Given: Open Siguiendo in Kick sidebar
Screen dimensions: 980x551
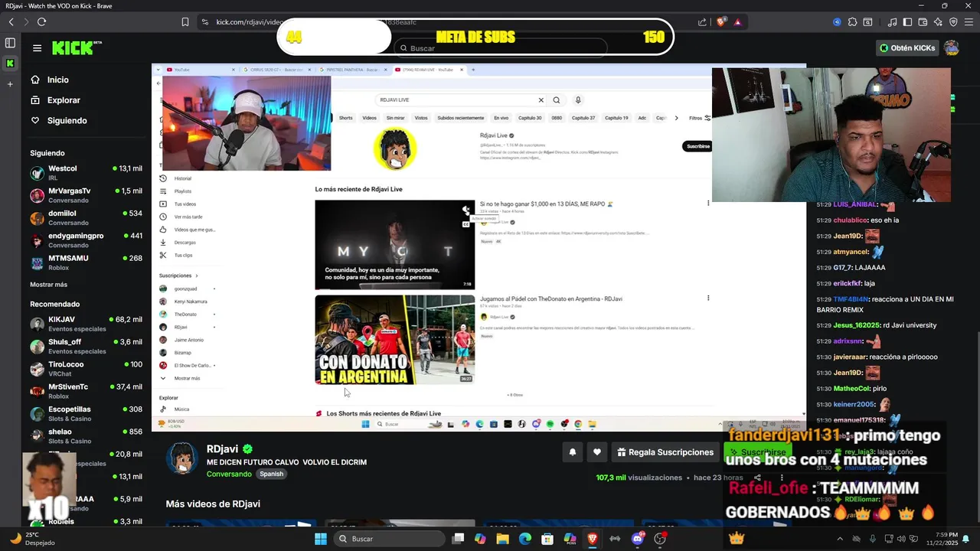Looking at the screenshot, I should 58,120.
